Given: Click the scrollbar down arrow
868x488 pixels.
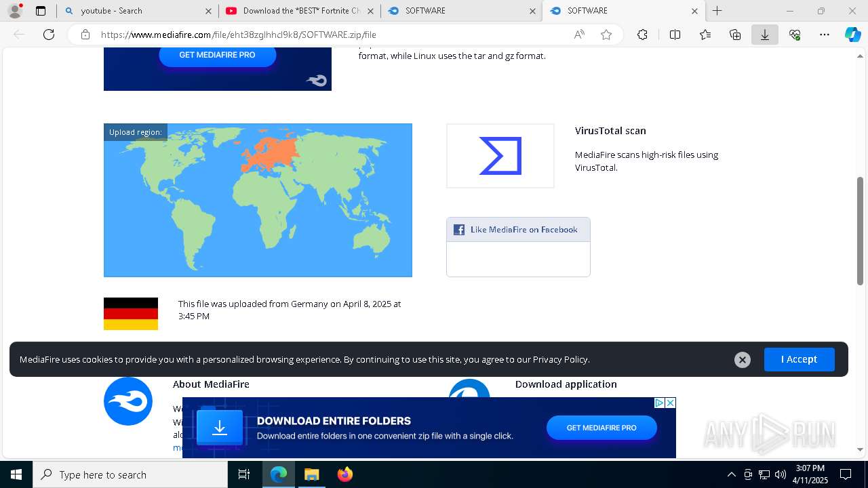Looking at the screenshot, I should click(x=860, y=449).
